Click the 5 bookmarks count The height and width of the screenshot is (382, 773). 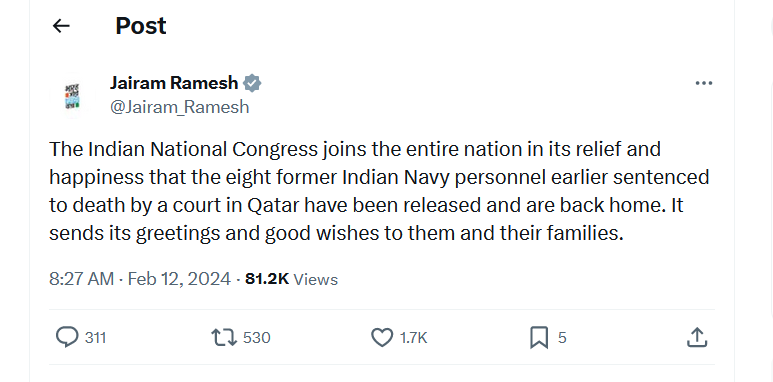coord(562,338)
